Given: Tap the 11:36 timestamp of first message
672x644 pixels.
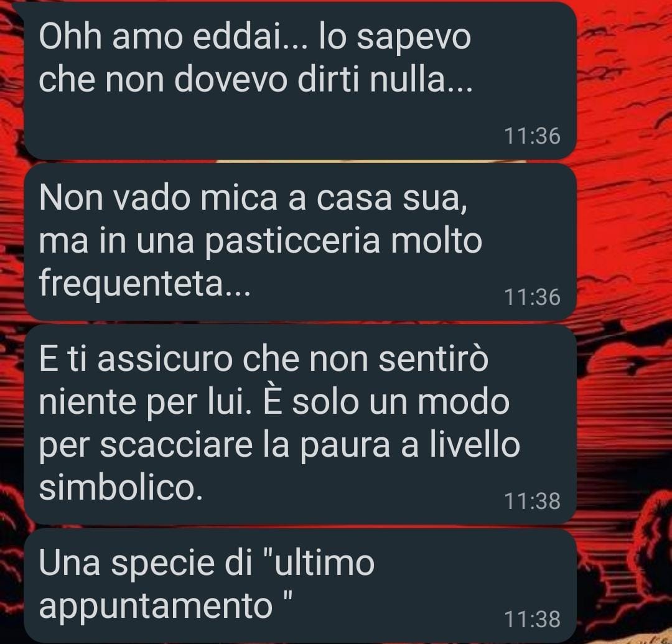Looking at the screenshot, I should [x=532, y=136].
